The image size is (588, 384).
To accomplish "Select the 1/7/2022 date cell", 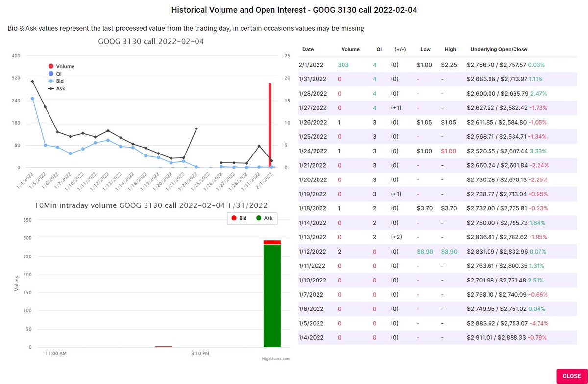I will (311, 295).
